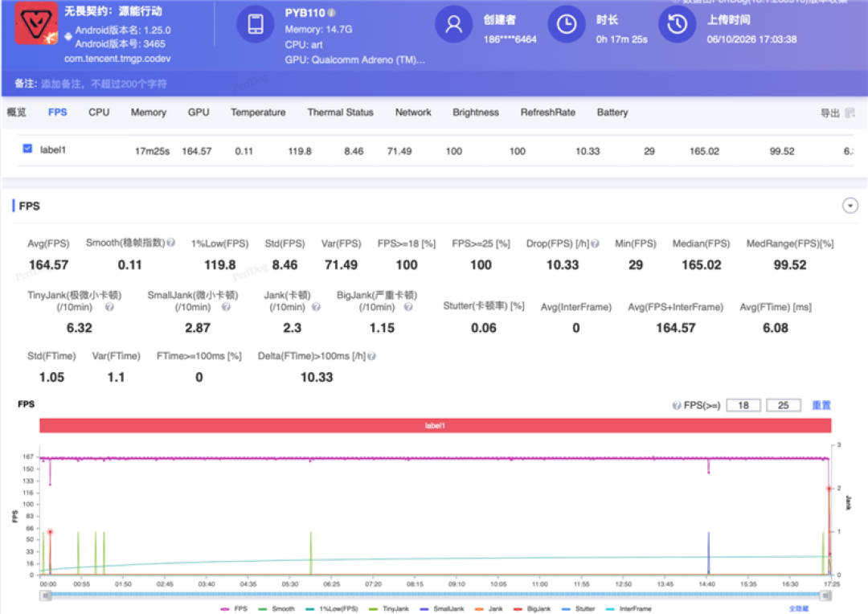The width and height of the screenshot is (868, 614).
Task: Toggle Smooth series in chart legend
Action: (x=276, y=608)
